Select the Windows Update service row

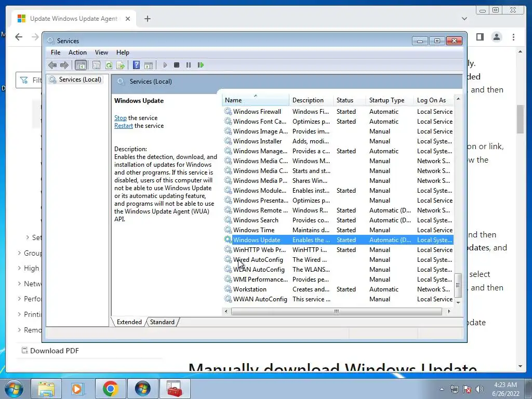tap(338, 240)
